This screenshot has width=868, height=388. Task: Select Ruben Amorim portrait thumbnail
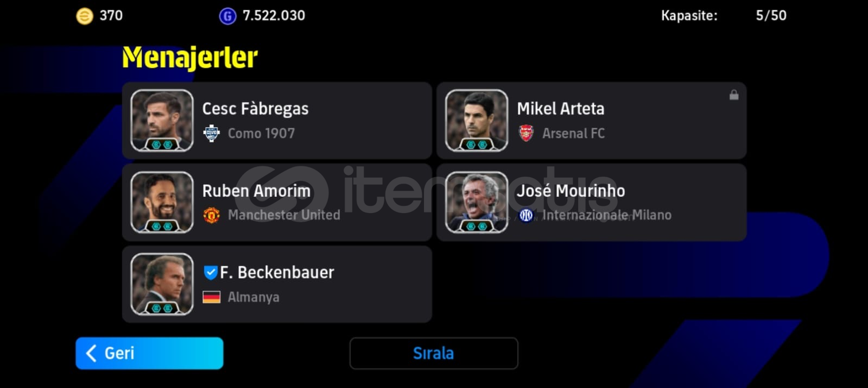[x=162, y=202]
